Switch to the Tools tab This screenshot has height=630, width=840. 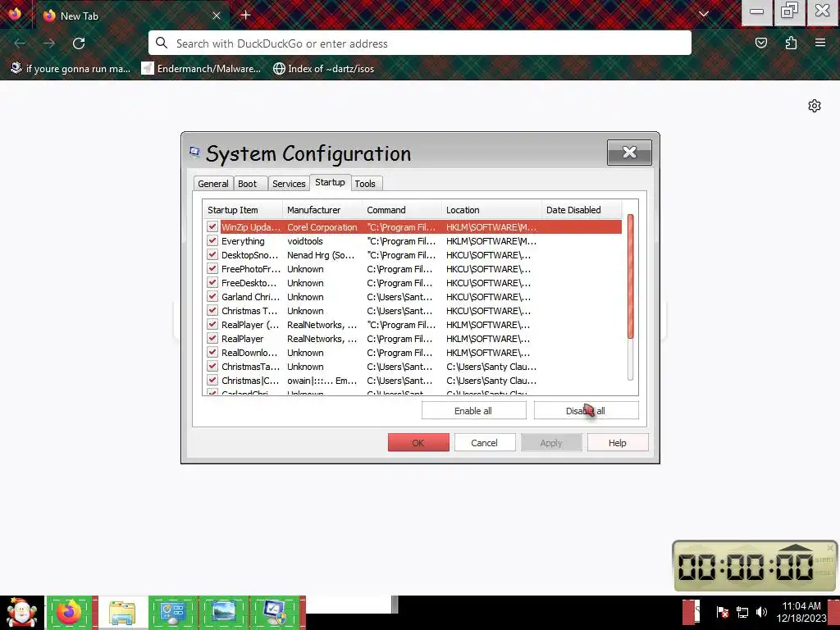365,183
